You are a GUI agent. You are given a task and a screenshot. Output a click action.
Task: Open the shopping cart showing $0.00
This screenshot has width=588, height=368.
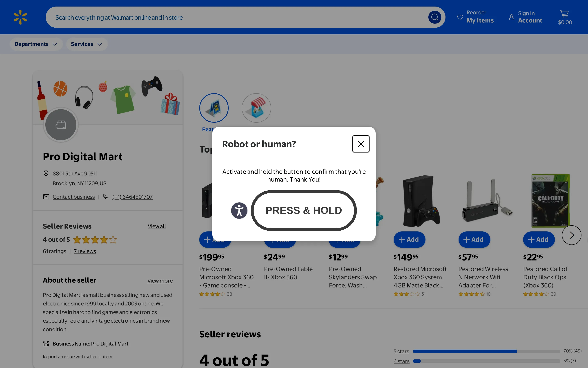(565, 17)
